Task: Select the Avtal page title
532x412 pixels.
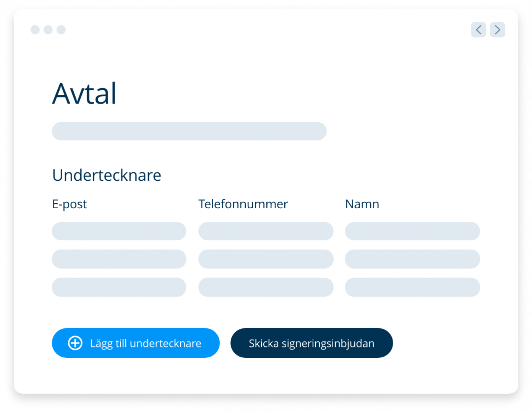Action: (84, 93)
